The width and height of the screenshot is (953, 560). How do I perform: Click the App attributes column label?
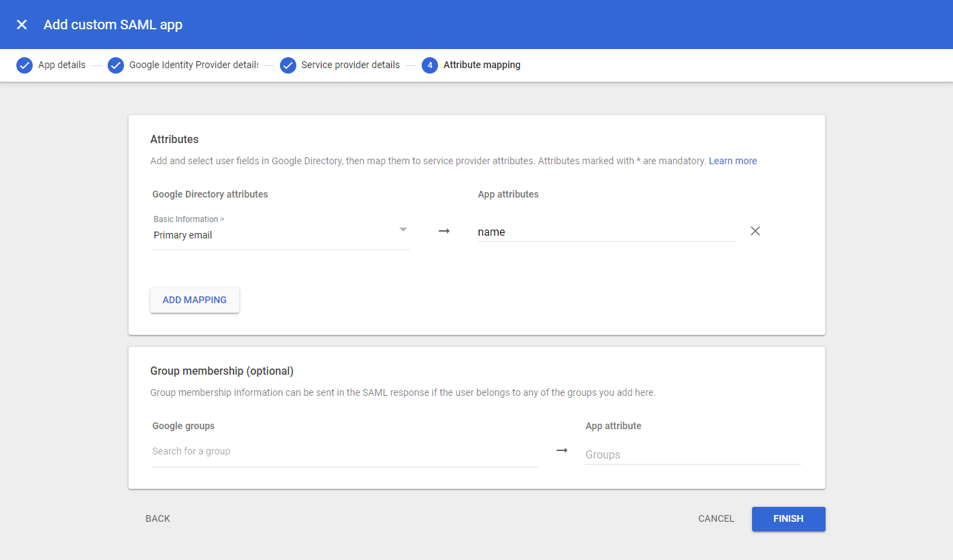pyautogui.click(x=508, y=194)
